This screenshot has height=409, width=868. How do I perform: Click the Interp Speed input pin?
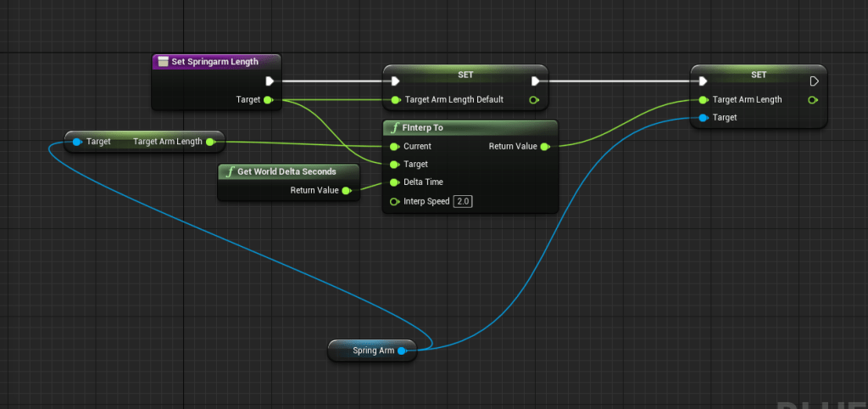[x=394, y=201]
